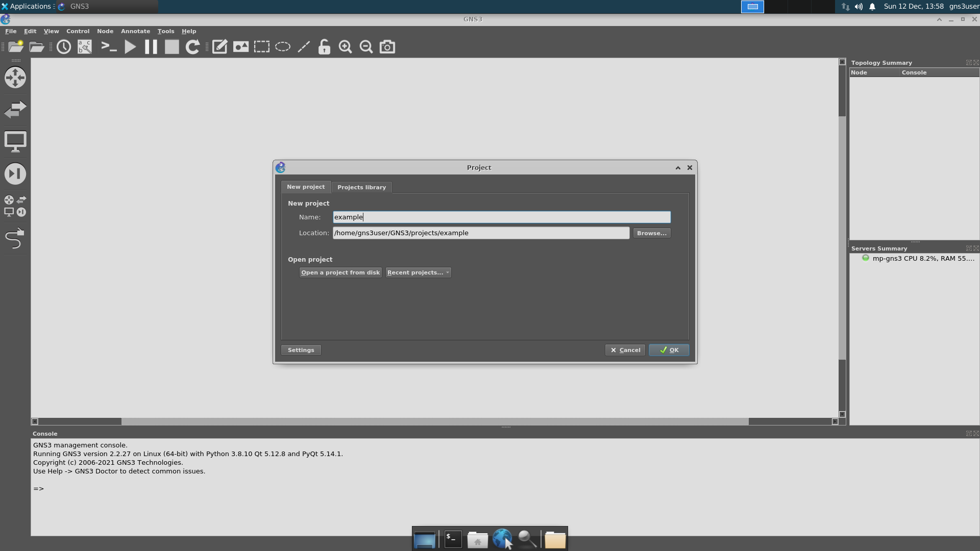Click the Zoom in magnifier icon

(x=346, y=47)
